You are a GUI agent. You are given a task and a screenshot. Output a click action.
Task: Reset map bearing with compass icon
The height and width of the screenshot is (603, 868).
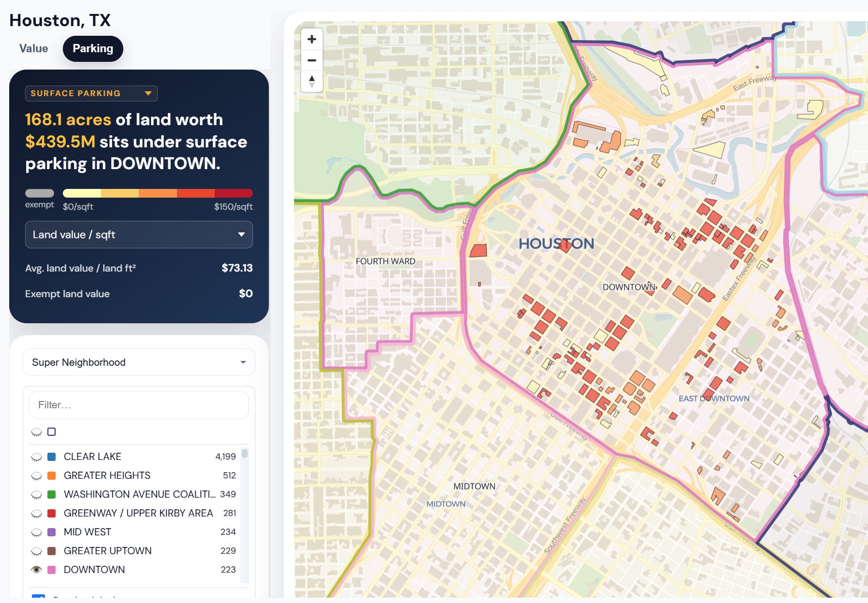pyautogui.click(x=312, y=81)
